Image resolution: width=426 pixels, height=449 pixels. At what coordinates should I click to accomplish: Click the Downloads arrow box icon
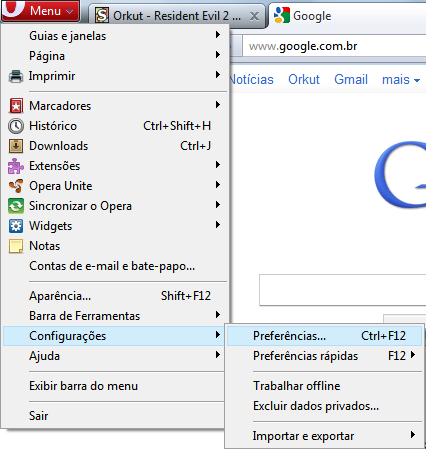[16, 146]
